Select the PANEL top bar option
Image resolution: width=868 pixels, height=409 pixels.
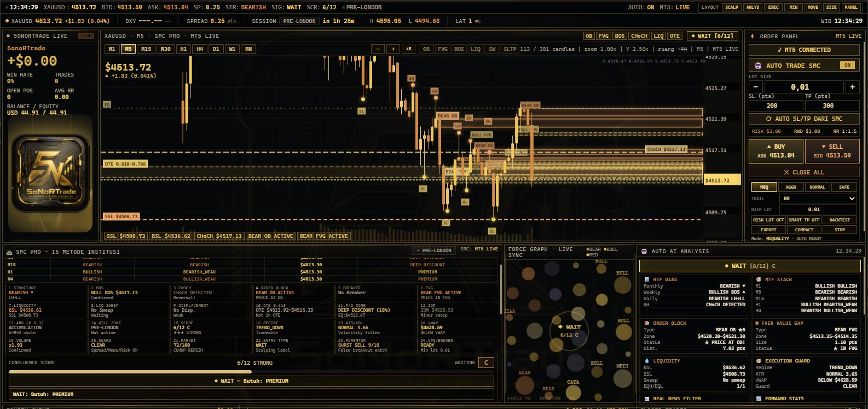pos(850,7)
